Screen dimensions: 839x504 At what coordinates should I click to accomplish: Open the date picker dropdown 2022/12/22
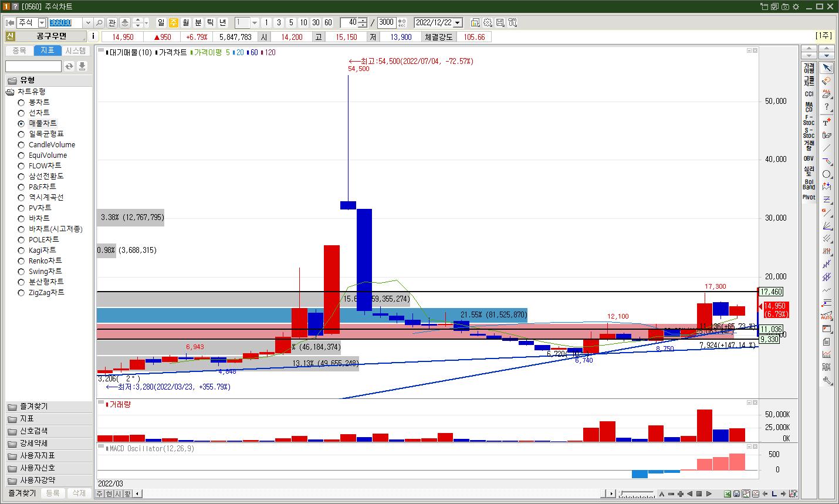[x=458, y=22]
